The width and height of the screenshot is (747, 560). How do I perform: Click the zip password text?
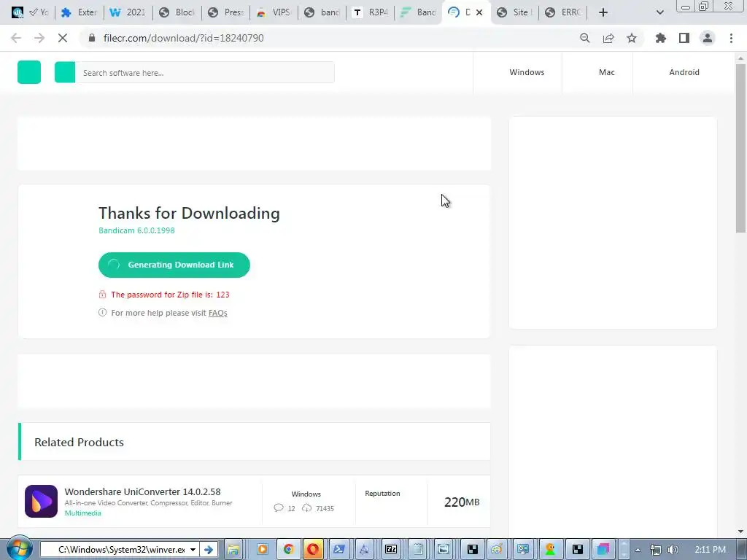[x=170, y=295]
